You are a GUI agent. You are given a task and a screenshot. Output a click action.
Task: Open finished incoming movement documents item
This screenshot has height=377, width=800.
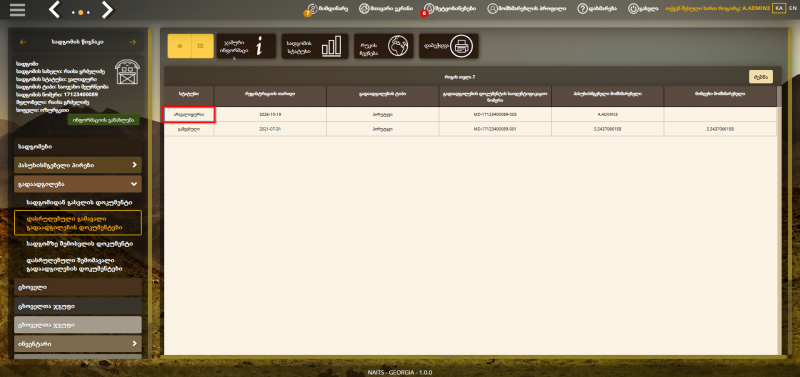78,264
